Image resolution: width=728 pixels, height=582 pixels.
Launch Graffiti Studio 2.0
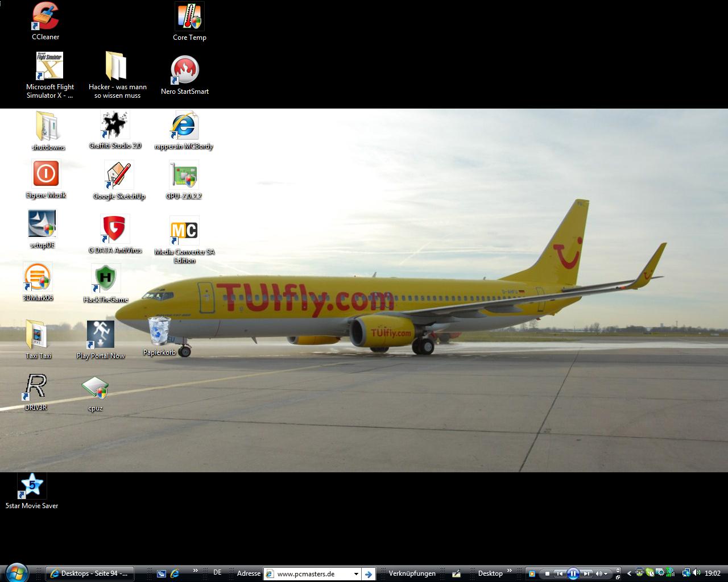point(115,130)
